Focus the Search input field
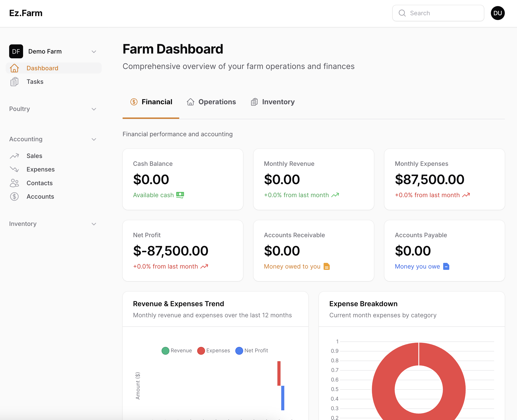The image size is (517, 420). click(438, 13)
